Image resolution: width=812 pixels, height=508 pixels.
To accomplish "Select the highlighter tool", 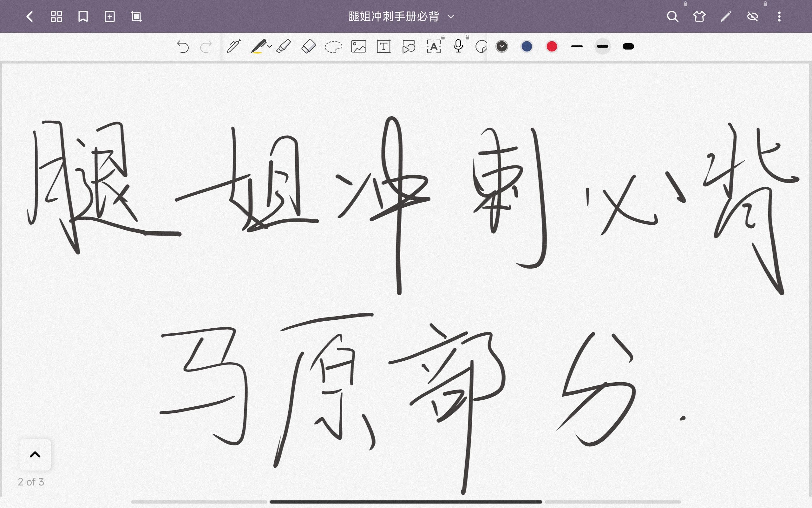I will pyautogui.click(x=284, y=46).
